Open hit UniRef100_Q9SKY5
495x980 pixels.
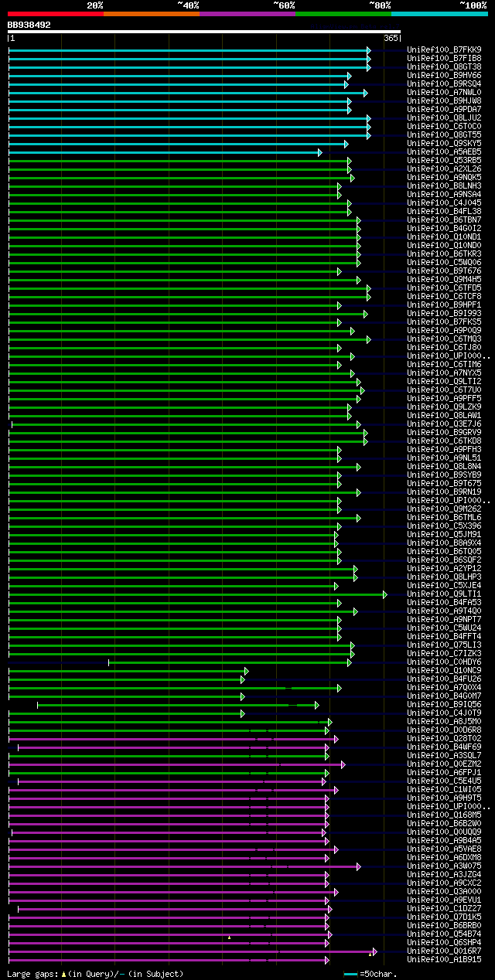coord(444,144)
